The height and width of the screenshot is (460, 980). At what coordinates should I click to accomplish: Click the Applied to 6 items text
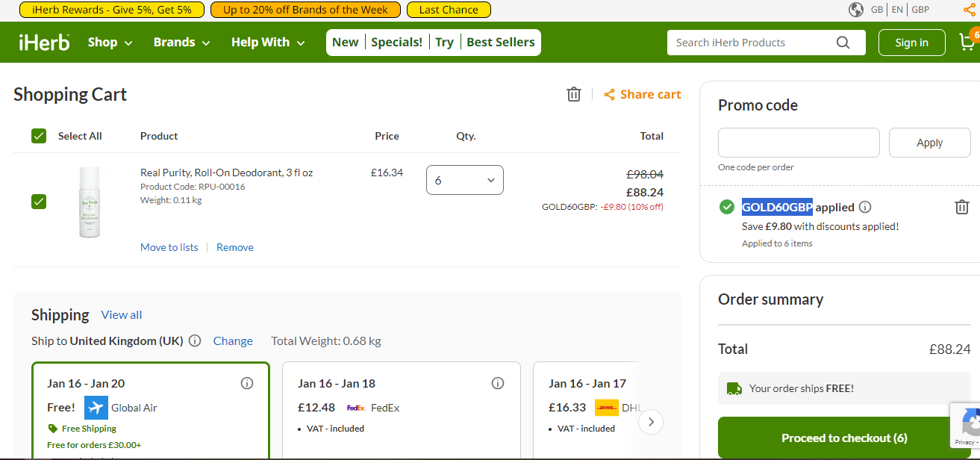777,243
